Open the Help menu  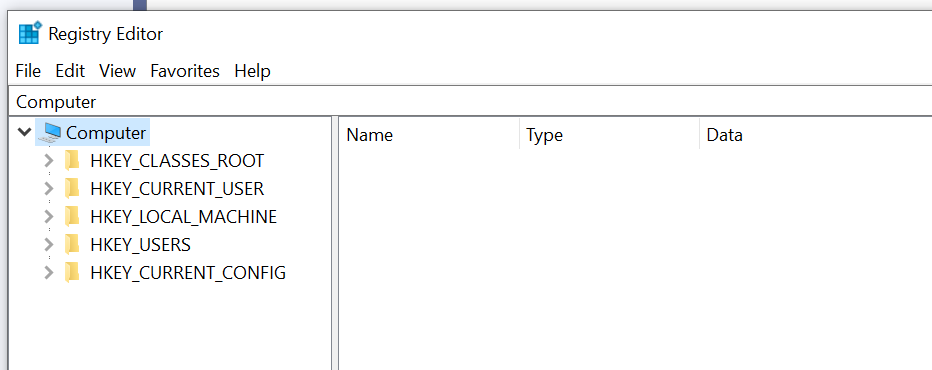[x=253, y=71]
